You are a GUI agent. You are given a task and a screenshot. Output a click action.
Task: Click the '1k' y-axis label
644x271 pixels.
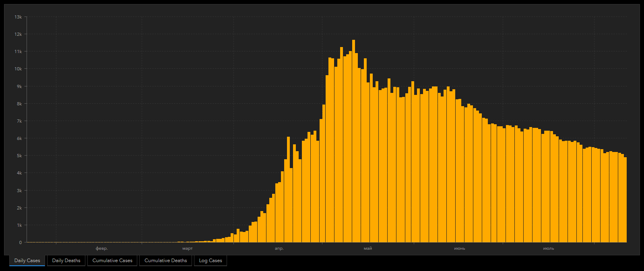(19, 225)
